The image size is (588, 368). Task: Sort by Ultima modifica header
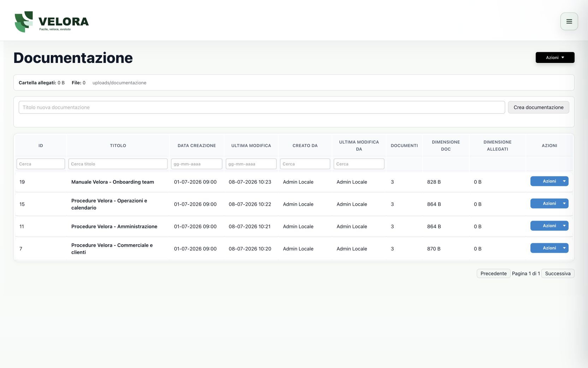point(251,146)
